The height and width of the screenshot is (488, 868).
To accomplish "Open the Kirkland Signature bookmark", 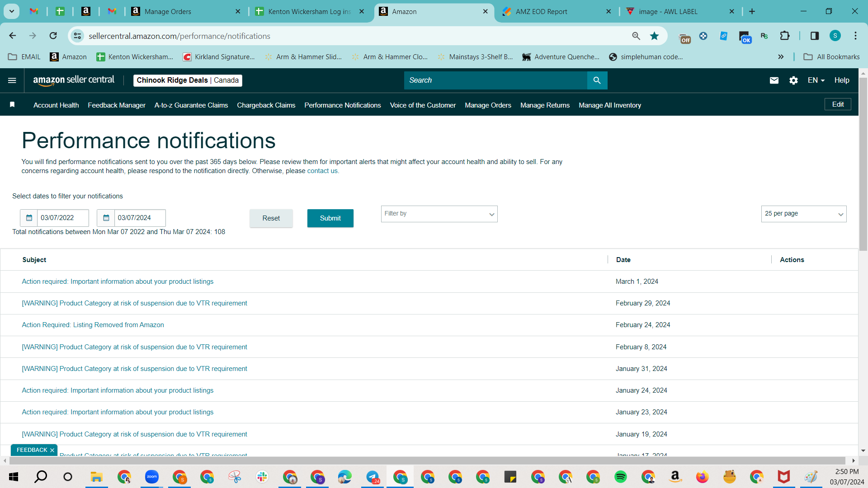I will click(x=219, y=57).
